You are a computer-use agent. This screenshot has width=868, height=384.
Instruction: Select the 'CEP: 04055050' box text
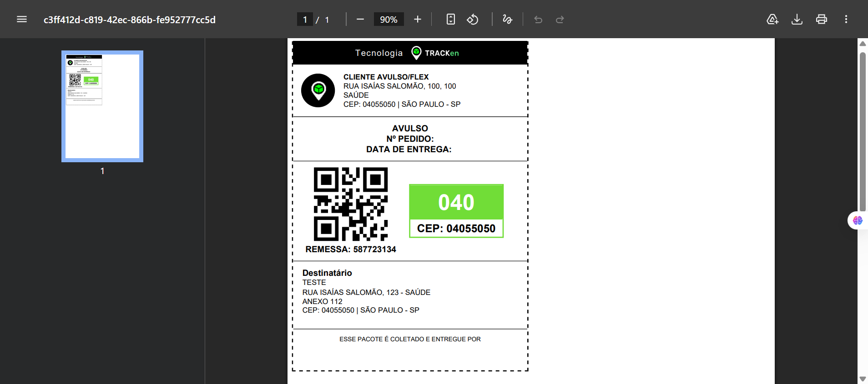point(456,228)
